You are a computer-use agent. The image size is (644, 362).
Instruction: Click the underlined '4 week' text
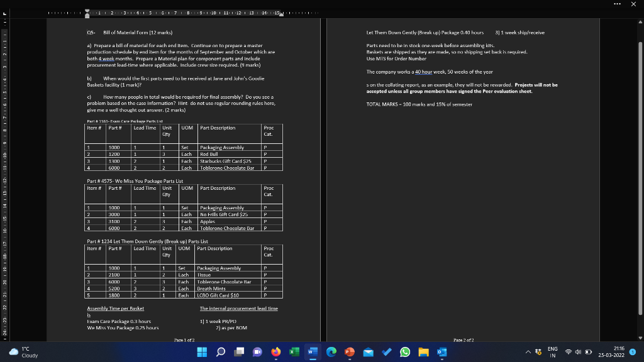[106, 58]
